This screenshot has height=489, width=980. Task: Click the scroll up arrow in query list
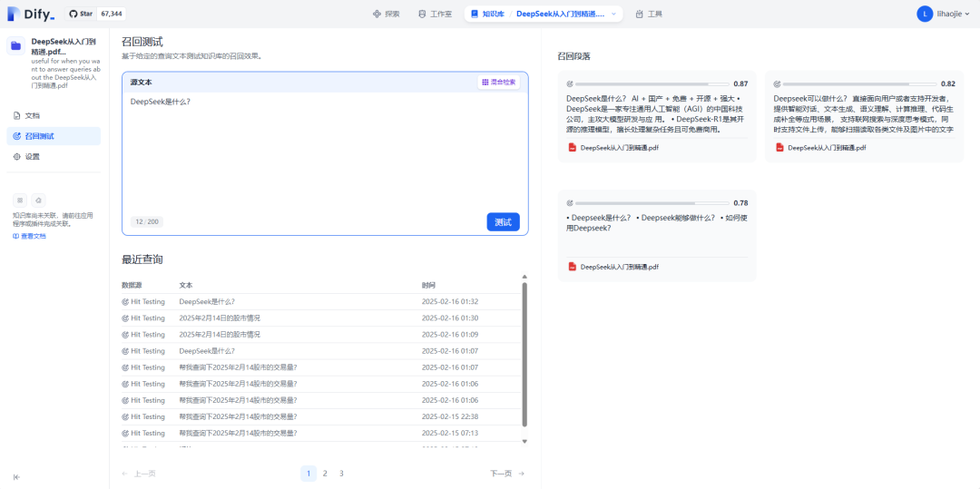point(524,277)
